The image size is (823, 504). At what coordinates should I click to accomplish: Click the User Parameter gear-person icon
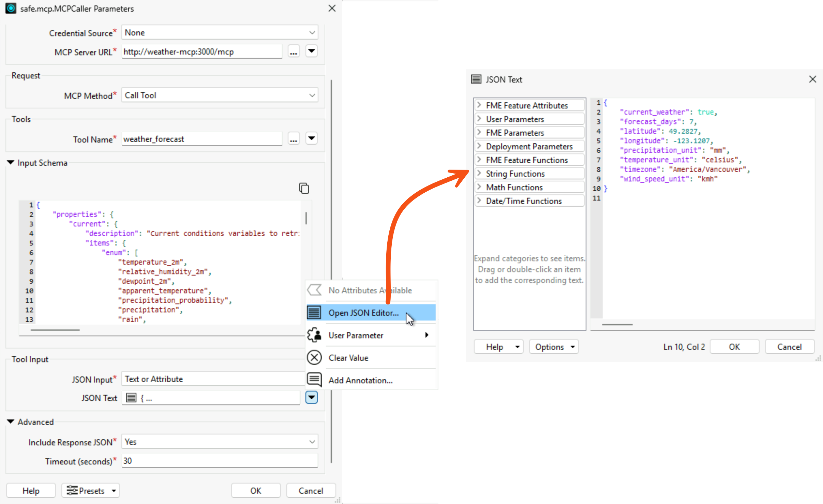coord(314,335)
